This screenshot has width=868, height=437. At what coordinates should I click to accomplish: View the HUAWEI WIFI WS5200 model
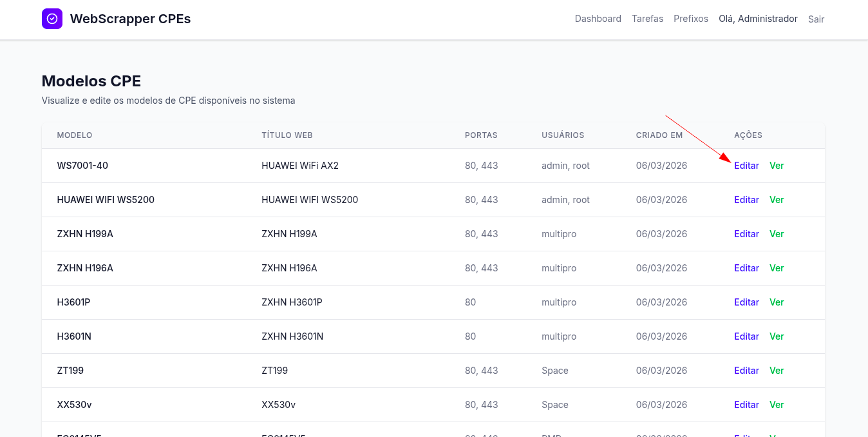pos(777,200)
